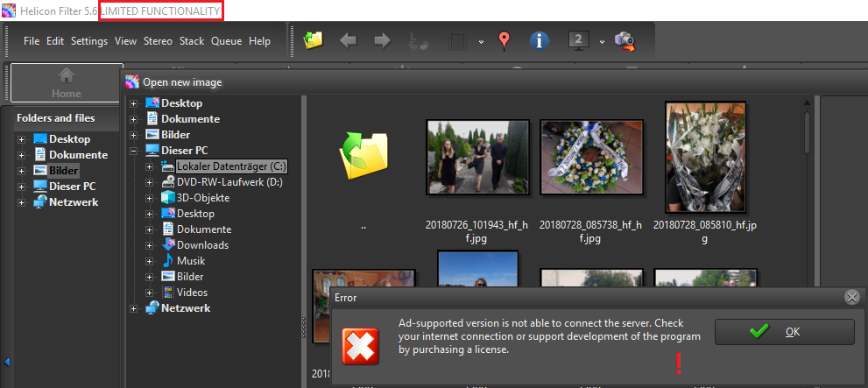
Task: Expand Dieser PC in Folders and files panel
Action: click(22, 187)
